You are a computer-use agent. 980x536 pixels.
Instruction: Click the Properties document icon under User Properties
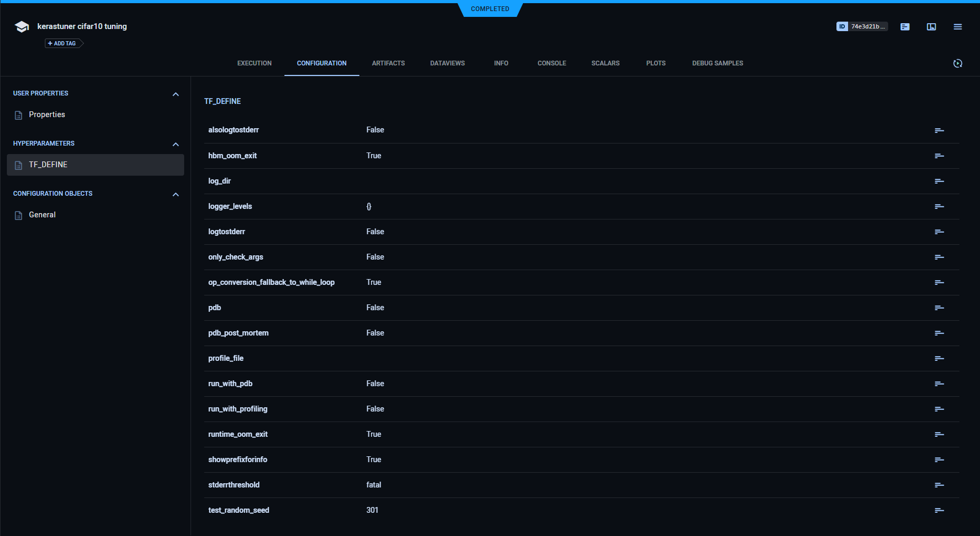17,114
